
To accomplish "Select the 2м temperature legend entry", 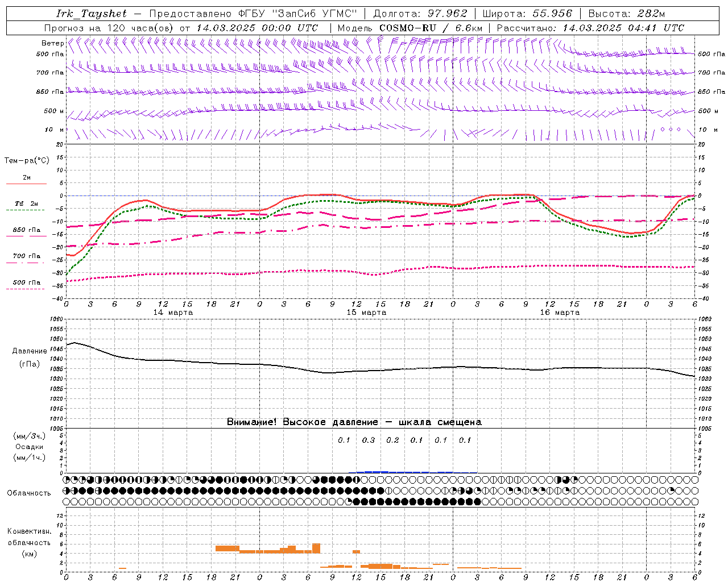I will 27,177.
